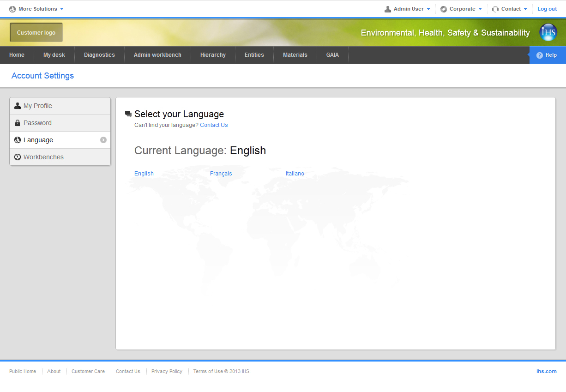Click the Log out link

tap(547, 9)
